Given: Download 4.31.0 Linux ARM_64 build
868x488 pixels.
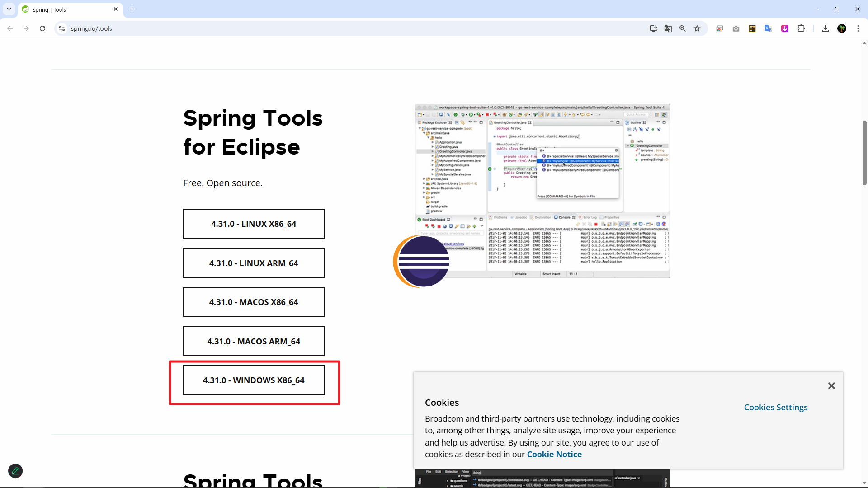Looking at the screenshot, I should [254, 263].
